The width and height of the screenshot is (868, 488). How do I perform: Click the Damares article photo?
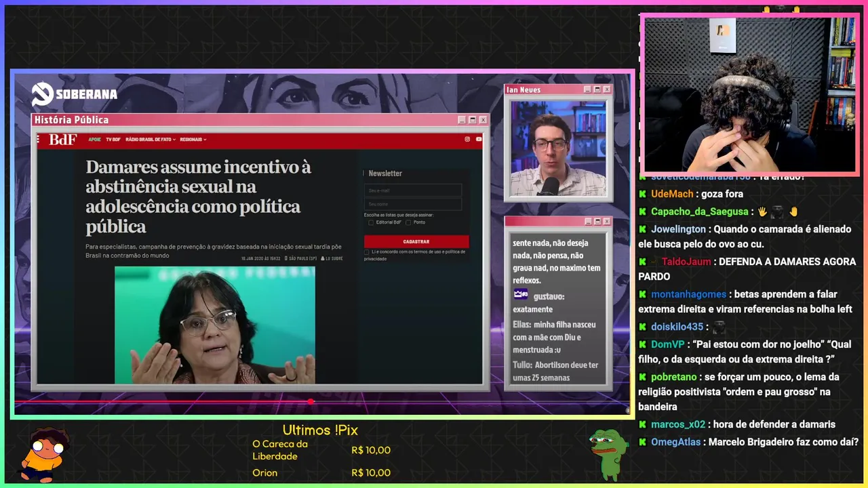coord(215,325)
